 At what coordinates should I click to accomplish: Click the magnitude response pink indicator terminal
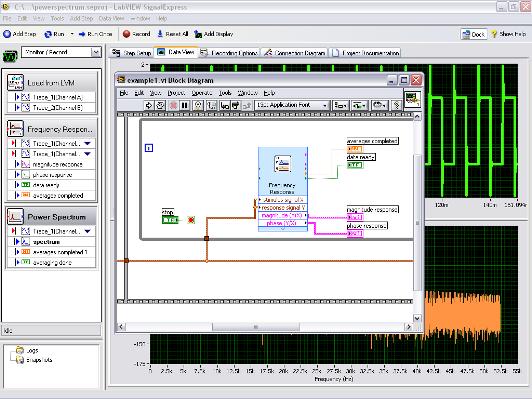pyautogui.click(x=355, y=217)
